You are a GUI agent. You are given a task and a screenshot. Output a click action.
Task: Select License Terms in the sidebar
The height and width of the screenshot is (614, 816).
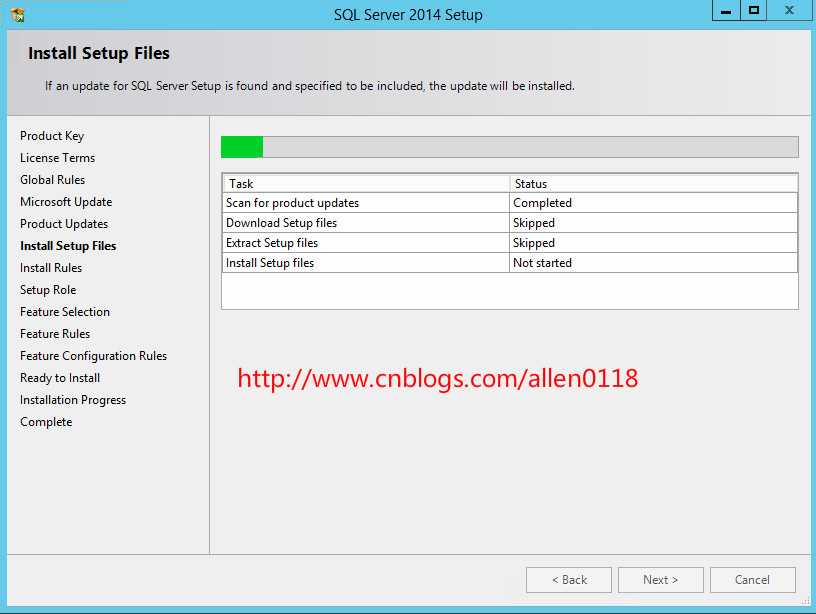pyautogui.click(x=57, y=158)
